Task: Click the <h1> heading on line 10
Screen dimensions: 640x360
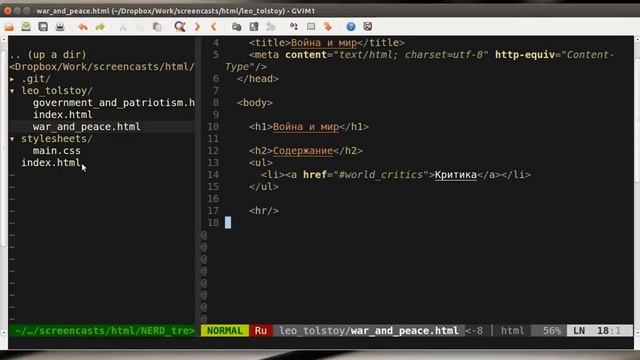Action: (x=309, y=127)
